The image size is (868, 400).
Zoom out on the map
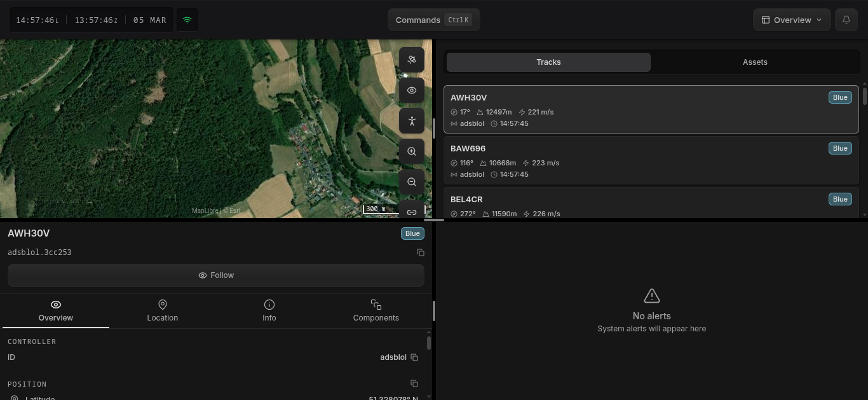tap(412, 182)
